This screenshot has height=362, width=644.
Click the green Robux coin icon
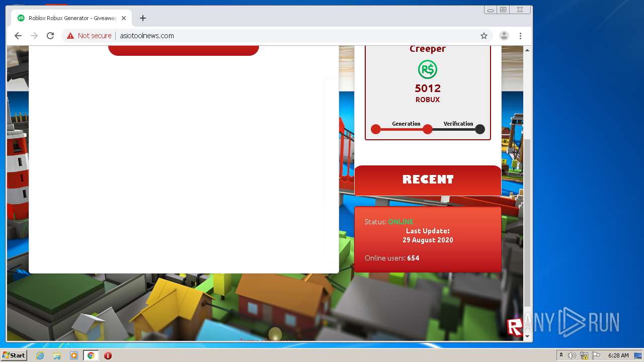pyautogui.click(x=428, y=69)
